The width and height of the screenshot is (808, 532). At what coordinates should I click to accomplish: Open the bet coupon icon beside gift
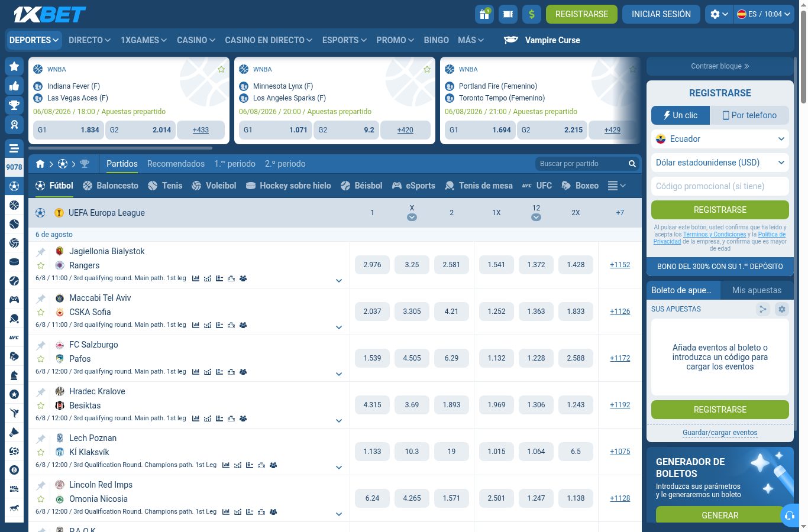508,14
